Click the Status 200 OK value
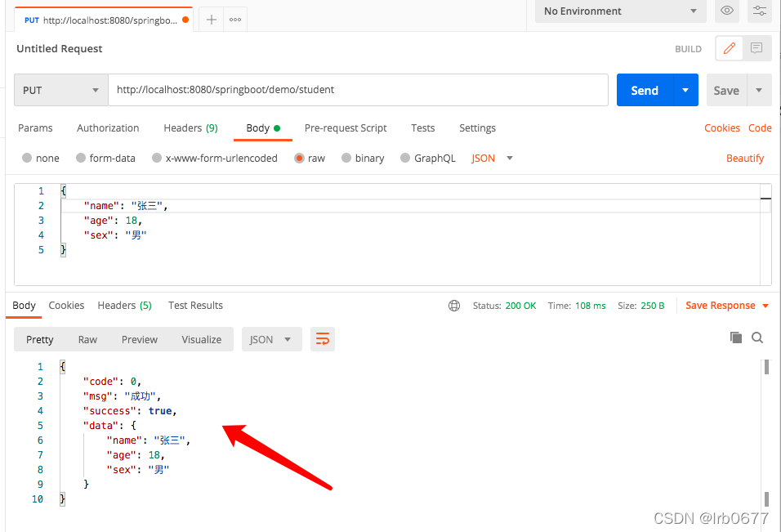The width and height of the screenshot is (781, 532). pyautogui.click(x=520, y=306)
